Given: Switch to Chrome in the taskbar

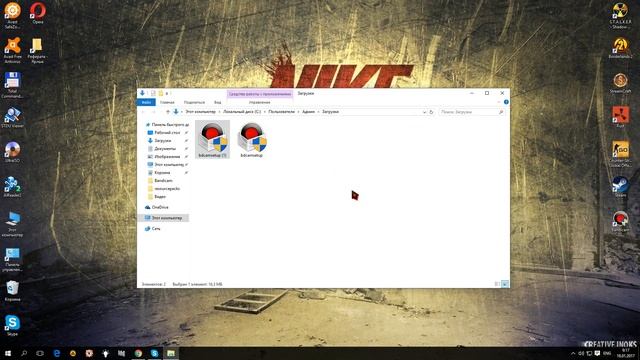Looking at the screenshot, I should [x=138, y=353].
